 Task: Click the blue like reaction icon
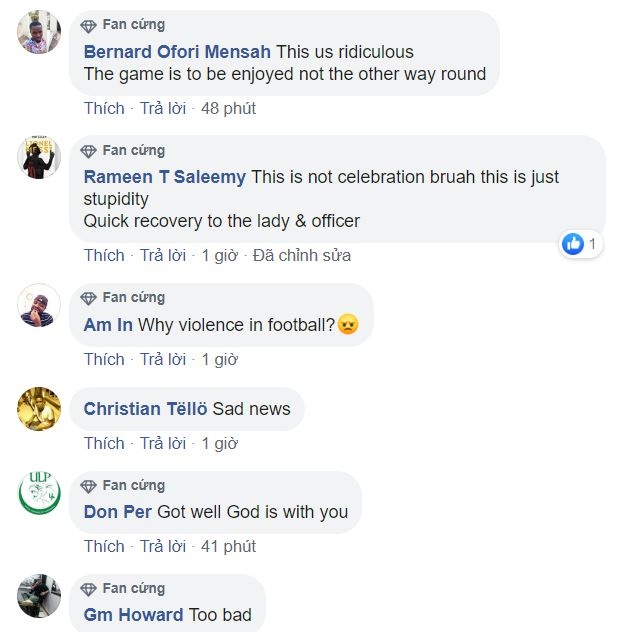click(x=573, y=243)
